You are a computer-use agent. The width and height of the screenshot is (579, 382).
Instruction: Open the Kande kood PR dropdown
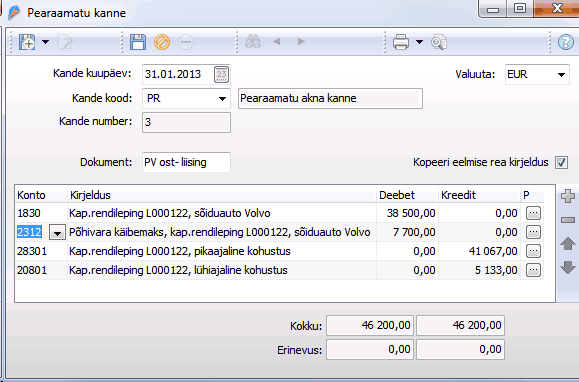(x=222, y=99)
